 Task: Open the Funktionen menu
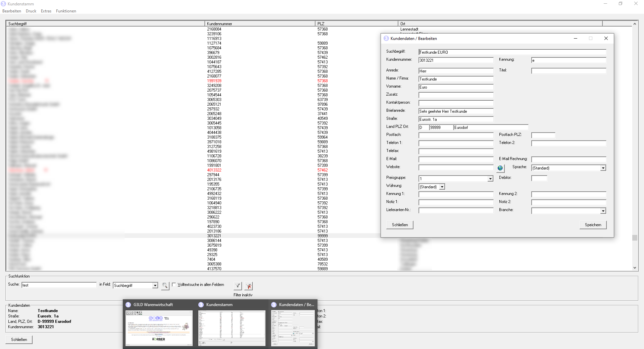[66, 11]
